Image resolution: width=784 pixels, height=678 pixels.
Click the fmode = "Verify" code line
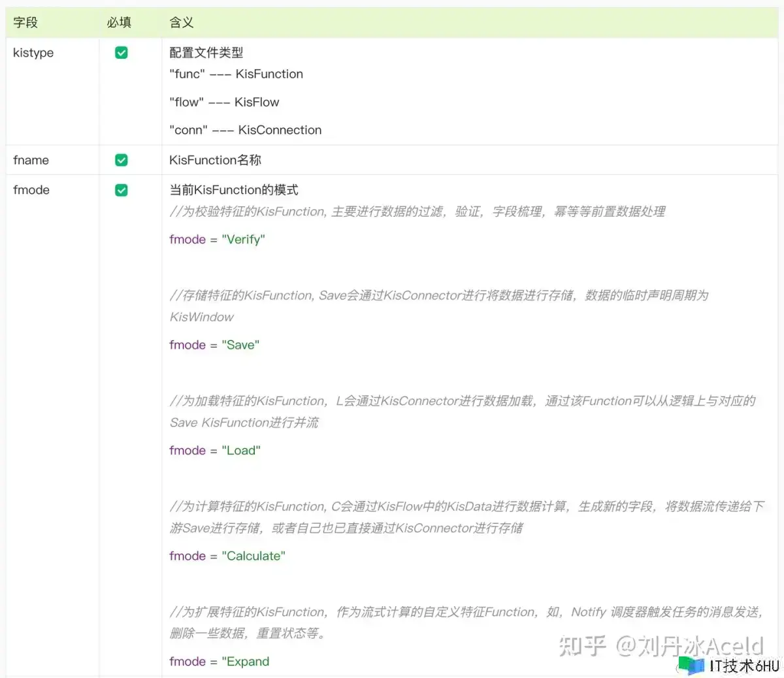(217, 239)
